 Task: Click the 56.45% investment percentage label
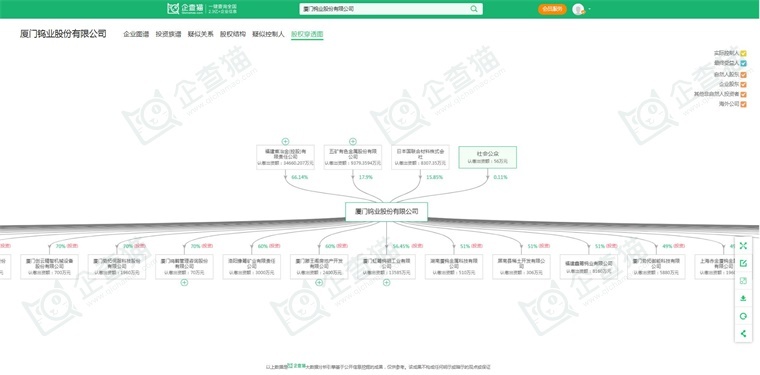pyautogui.click(x=401, y=246)
